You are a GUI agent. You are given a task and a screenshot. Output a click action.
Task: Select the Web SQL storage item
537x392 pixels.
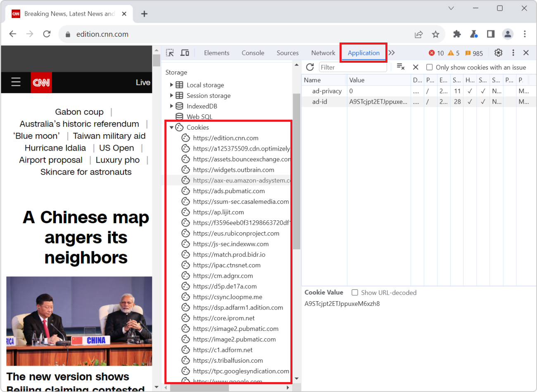click(199, 117)
